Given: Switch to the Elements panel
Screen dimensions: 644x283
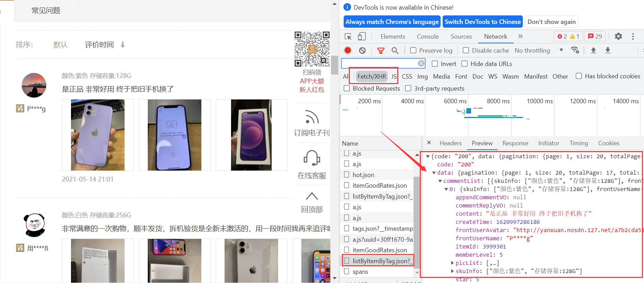Looking at the screenshot, I should [x=393, y=37].
